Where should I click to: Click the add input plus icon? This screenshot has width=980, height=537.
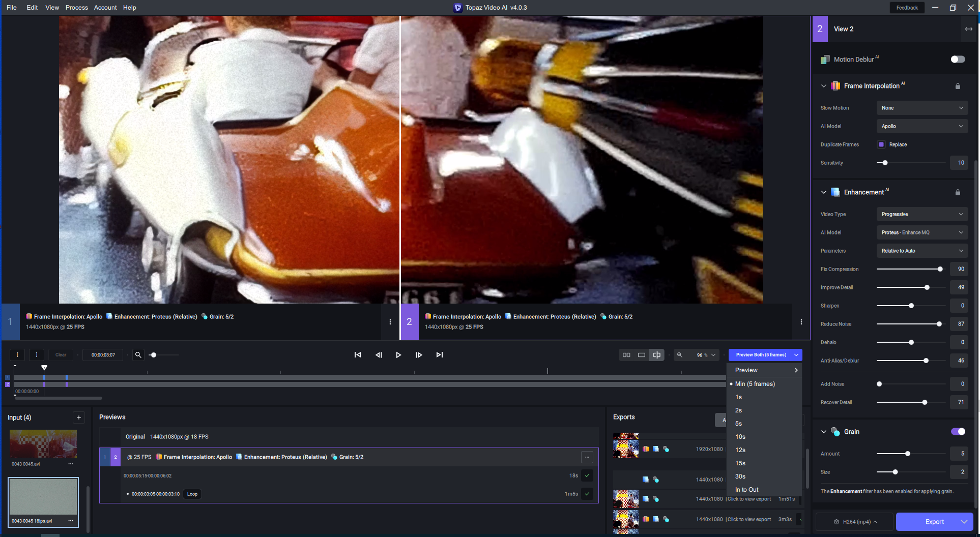click(79, 417)
